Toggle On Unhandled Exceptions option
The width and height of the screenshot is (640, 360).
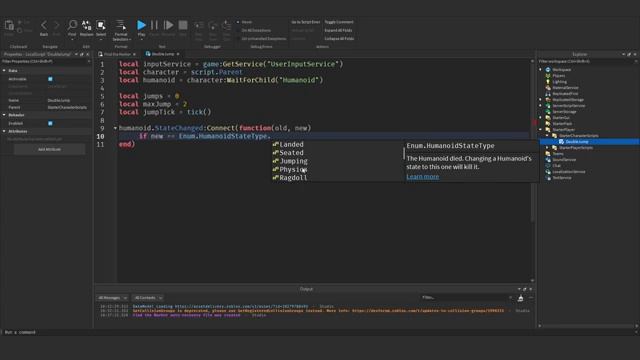tap(262, 39)
